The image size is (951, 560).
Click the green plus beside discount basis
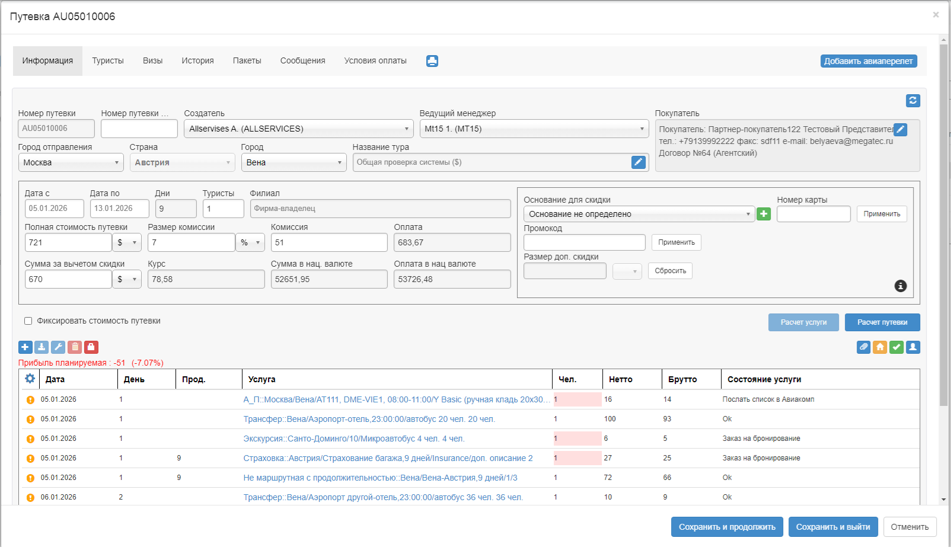coord(764,214)
